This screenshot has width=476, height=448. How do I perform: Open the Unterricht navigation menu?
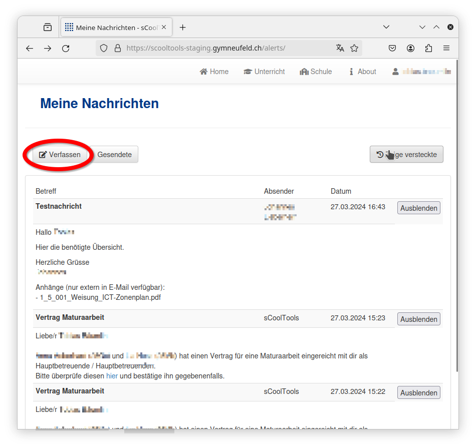(264, 72)
